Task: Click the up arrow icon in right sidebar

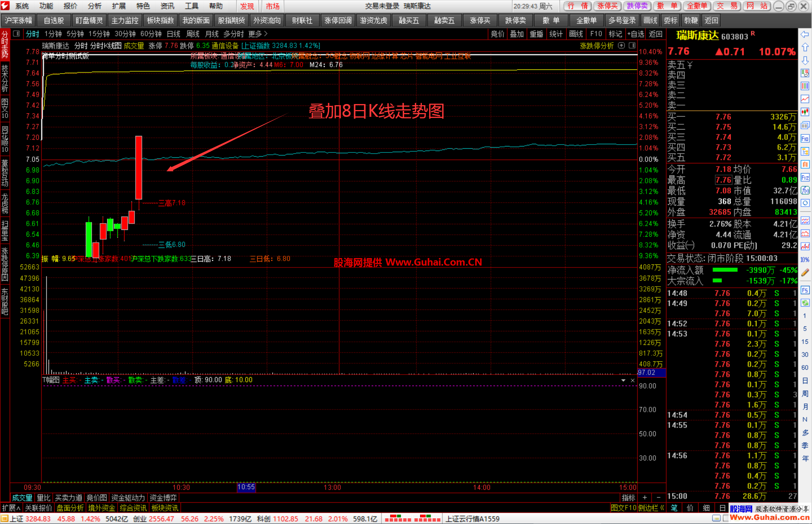Action: pos(804,47)
